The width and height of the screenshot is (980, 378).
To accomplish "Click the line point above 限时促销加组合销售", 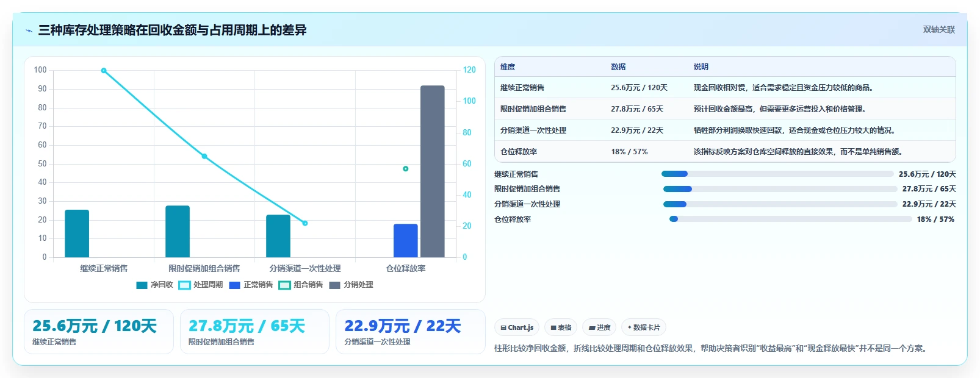I will [204, 156].
